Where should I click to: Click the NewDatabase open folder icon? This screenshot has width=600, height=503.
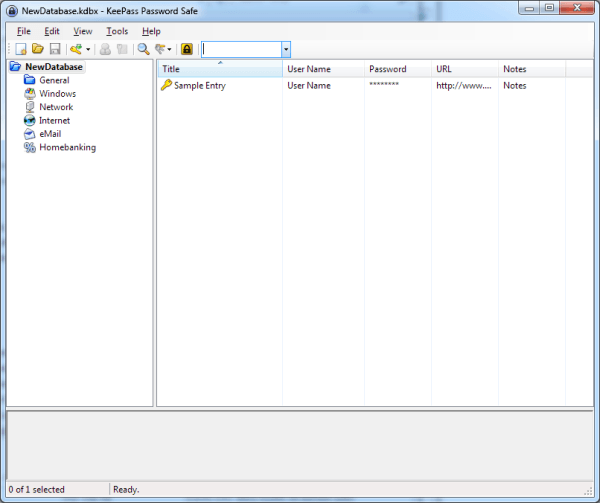(x=15, y=67)
